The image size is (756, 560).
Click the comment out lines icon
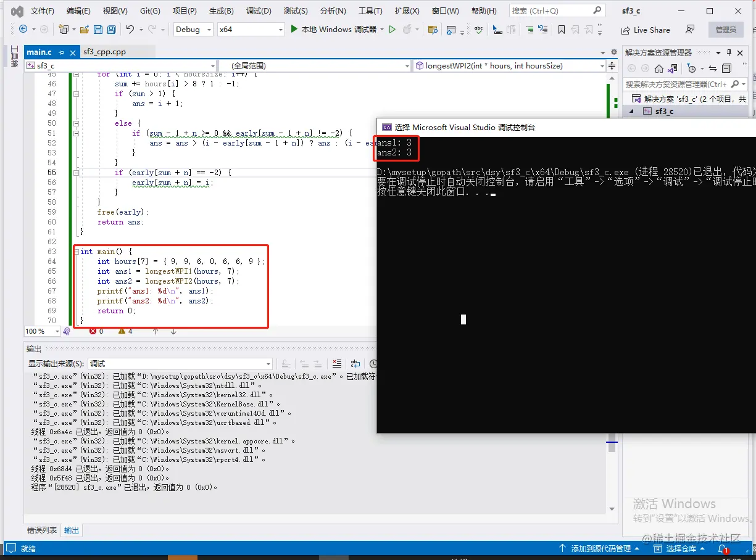tap(530, 29)
